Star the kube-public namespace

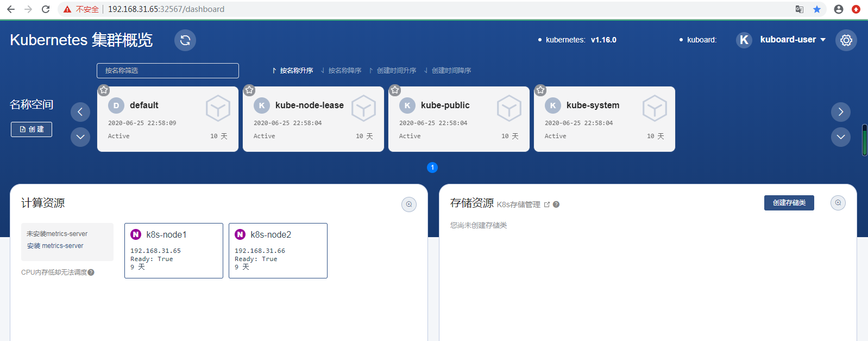[395, 90]
